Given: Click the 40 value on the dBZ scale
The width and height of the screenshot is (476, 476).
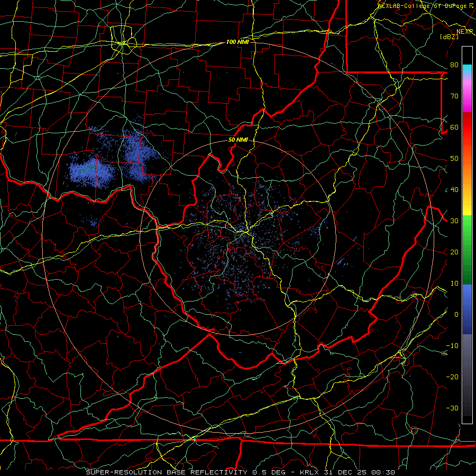Looking at the screenshot, I should tap(454, 190).
